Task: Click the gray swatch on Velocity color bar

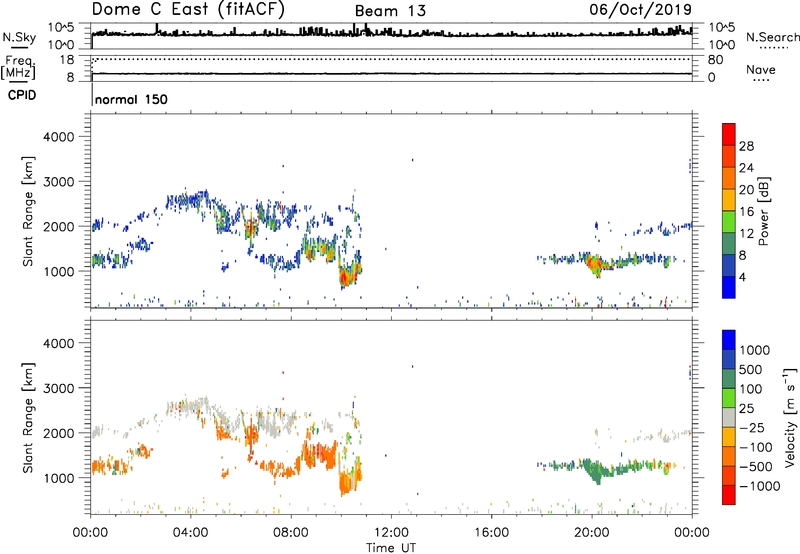Action: (729, 418)
